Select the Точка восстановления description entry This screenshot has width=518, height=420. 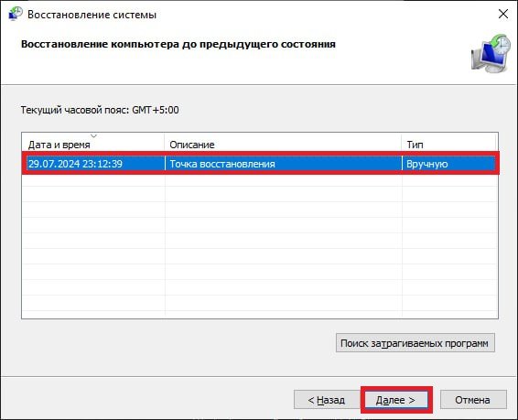(222, 164)
